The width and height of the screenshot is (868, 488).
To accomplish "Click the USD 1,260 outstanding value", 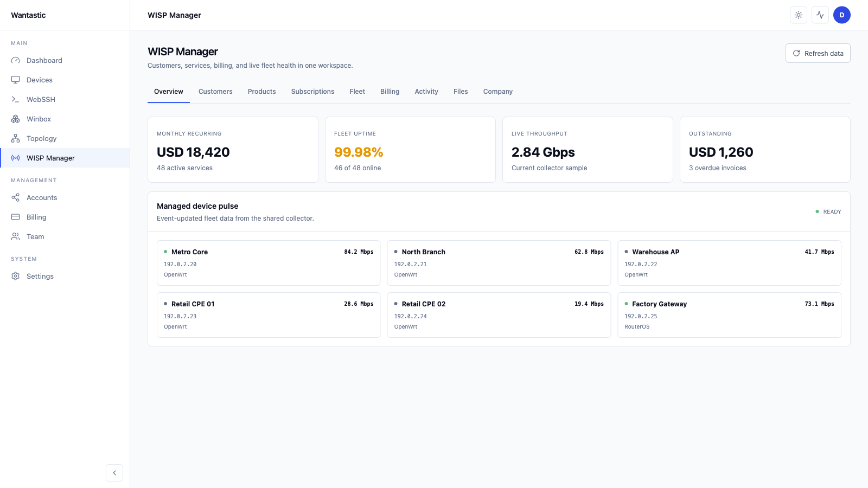I will [x=721, y=152].
